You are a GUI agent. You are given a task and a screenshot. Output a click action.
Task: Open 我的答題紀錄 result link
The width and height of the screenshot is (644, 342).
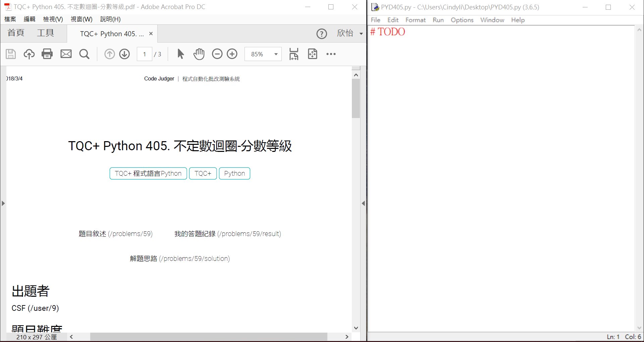coord(228,234)
